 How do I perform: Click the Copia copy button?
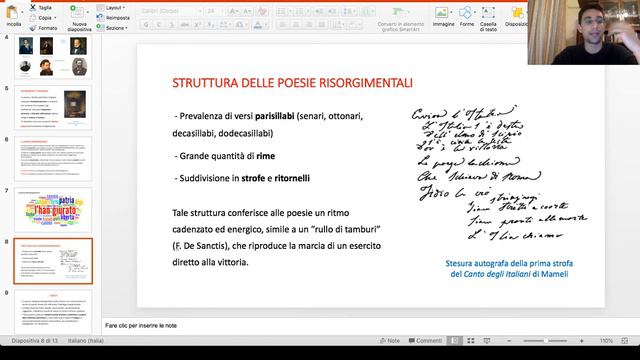(x=41, y=18)
